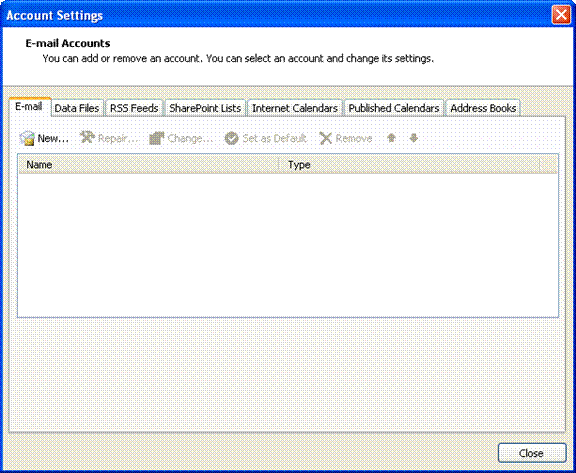Click the New... label to add an account

click(x=53, y=138)
